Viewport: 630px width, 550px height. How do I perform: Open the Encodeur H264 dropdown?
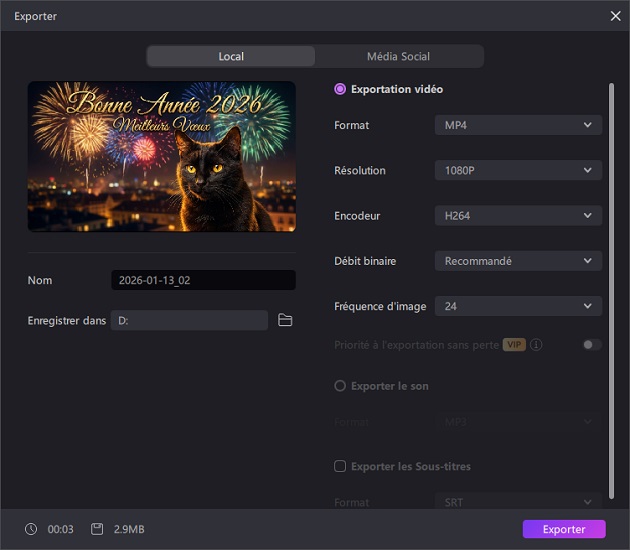coord(518,215)
